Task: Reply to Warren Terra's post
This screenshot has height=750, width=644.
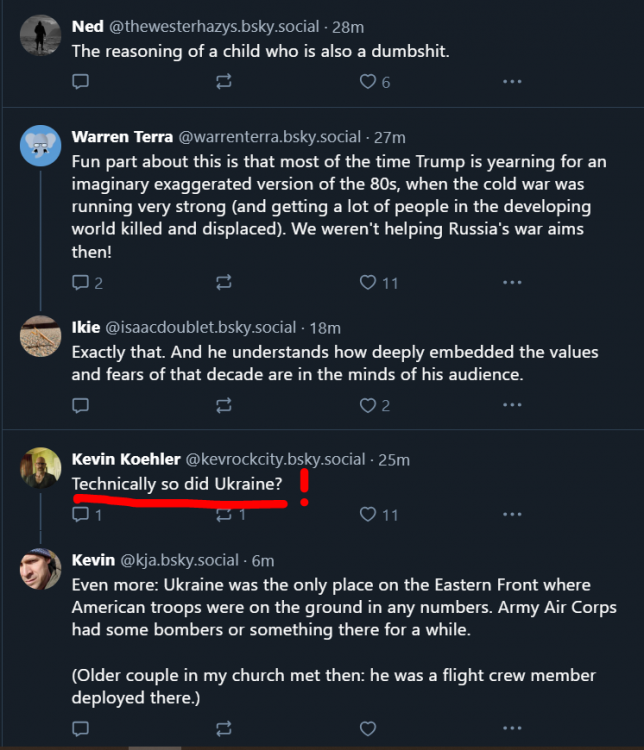Action: [x=81, y=283]
